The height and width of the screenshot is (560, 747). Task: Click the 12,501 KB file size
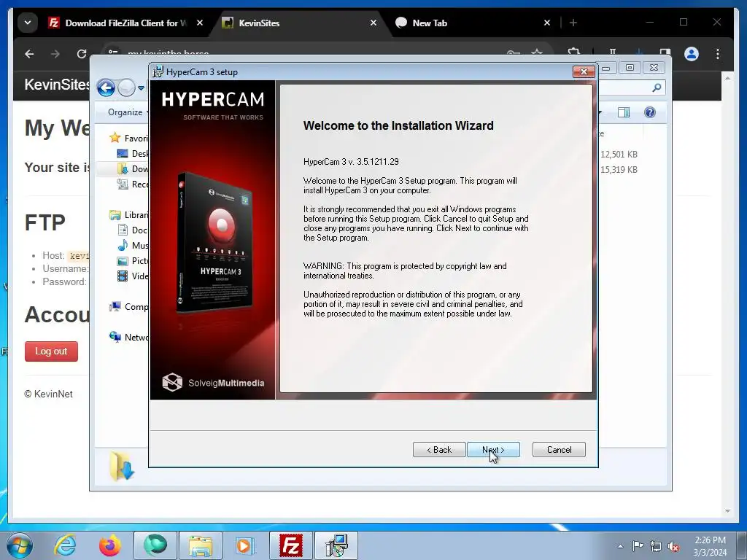619,155
